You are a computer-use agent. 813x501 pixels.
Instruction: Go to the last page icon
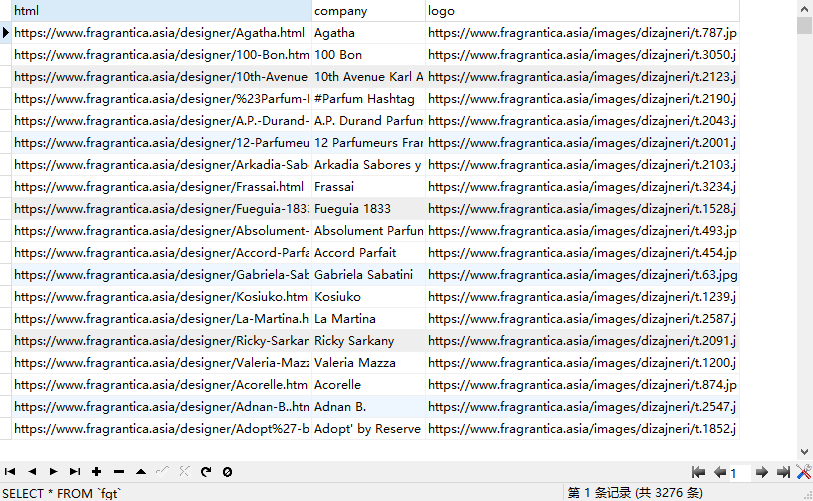pyautogui.click(x=783, y=472)
